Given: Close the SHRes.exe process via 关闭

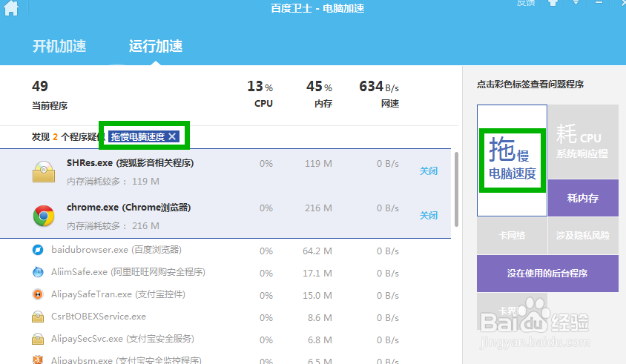Looking at the screenshot, I should (429, 171).
